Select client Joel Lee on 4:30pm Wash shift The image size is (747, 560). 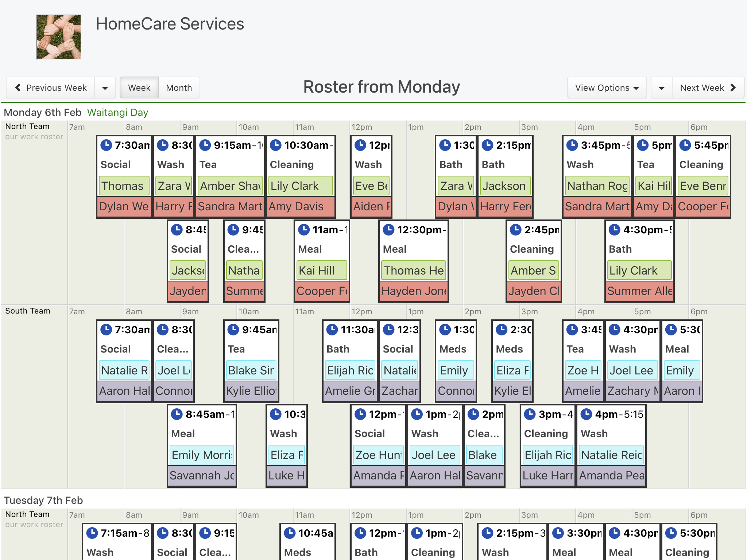pos(632,370)
